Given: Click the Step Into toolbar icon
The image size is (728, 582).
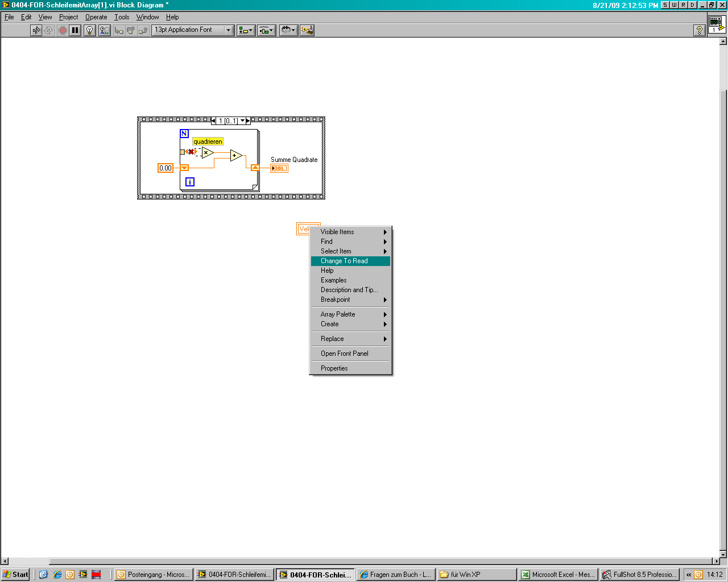Looking at the screenshot, I should (119, 30).
